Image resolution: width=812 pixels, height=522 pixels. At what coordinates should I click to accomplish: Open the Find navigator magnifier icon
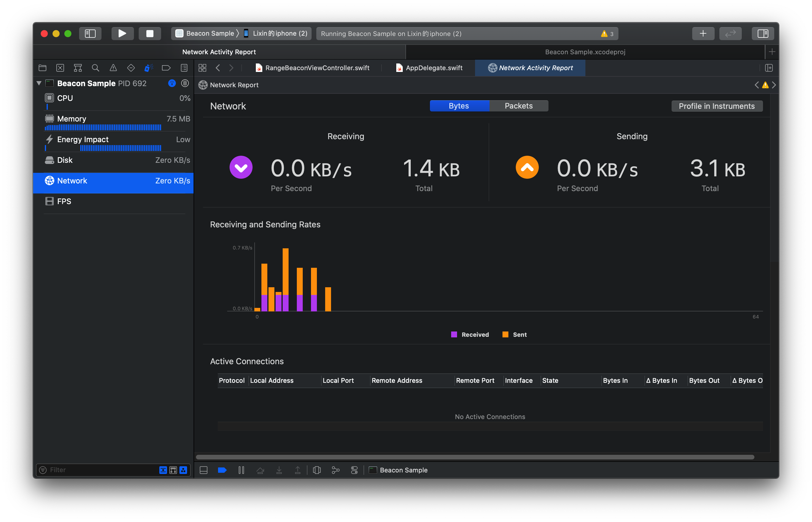point(95,68)
